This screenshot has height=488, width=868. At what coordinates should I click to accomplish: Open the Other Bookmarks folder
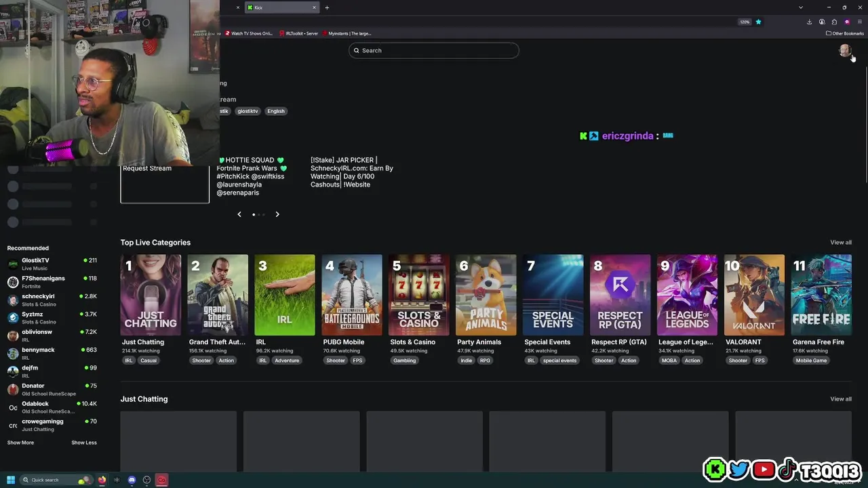coord(845,33)
